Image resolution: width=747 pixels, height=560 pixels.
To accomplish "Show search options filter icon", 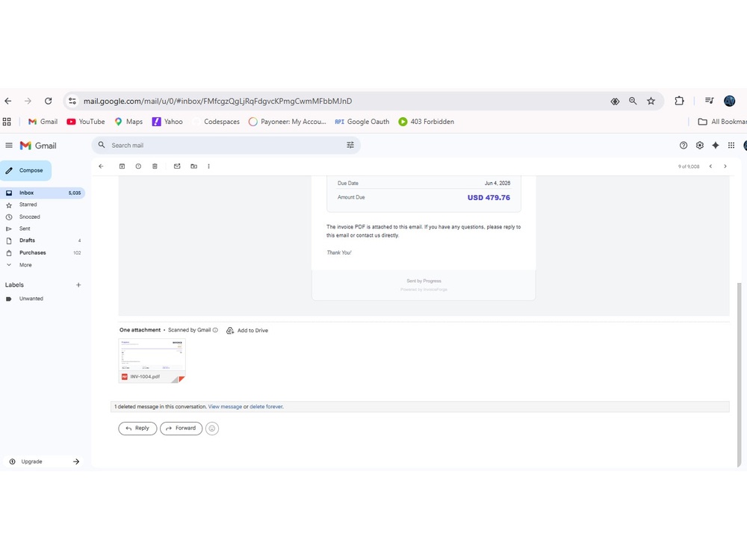I will (350, 146).
